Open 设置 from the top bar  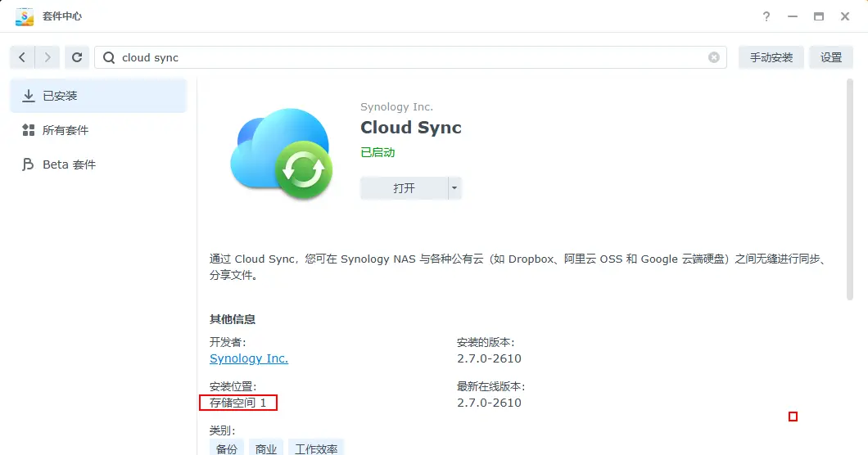(x=831, y=57)
